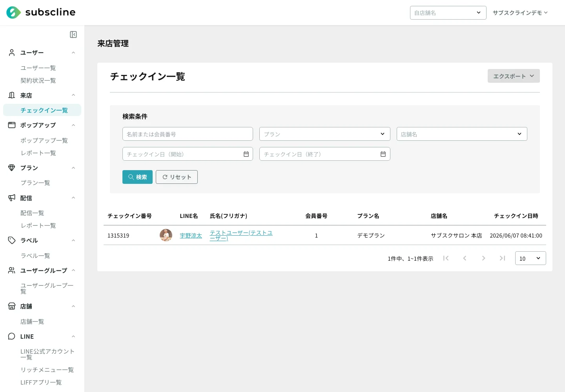Screen dimensions: 565x392
Task: Click the subscline logo
Action: point(41,13)
